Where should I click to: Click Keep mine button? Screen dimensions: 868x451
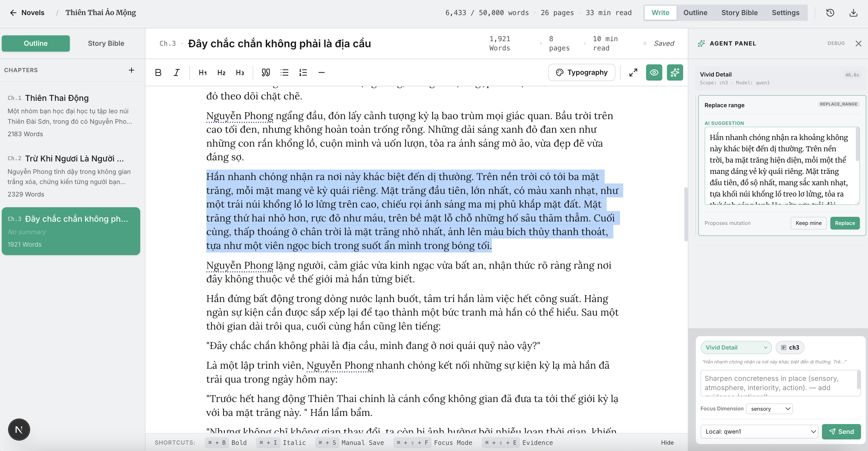click(808, 223)
